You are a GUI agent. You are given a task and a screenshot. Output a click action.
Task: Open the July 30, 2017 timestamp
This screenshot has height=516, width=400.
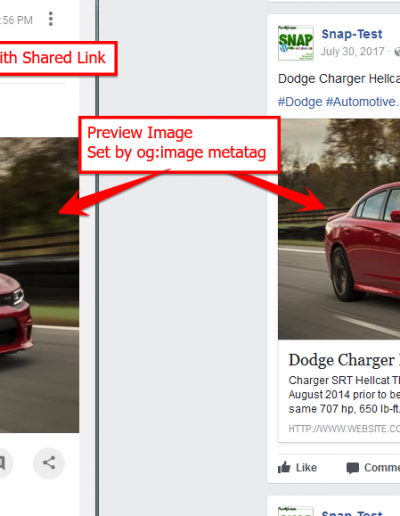click(x=353, y=52)
